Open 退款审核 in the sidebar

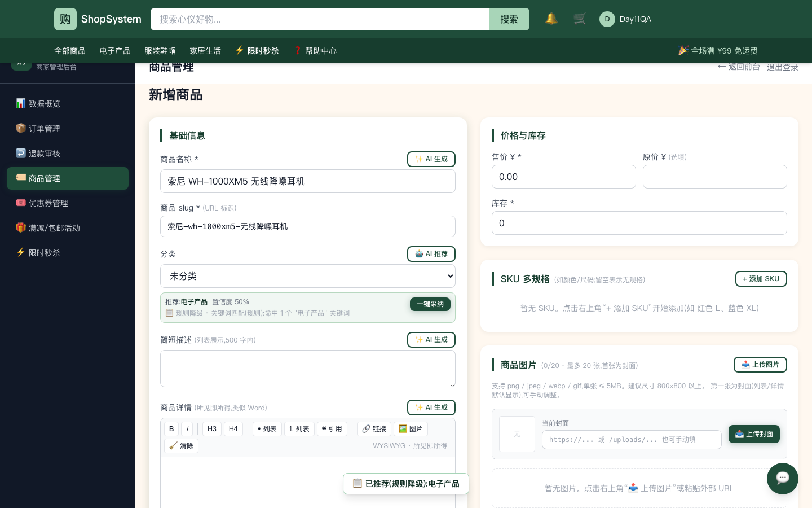coord(68,154)
